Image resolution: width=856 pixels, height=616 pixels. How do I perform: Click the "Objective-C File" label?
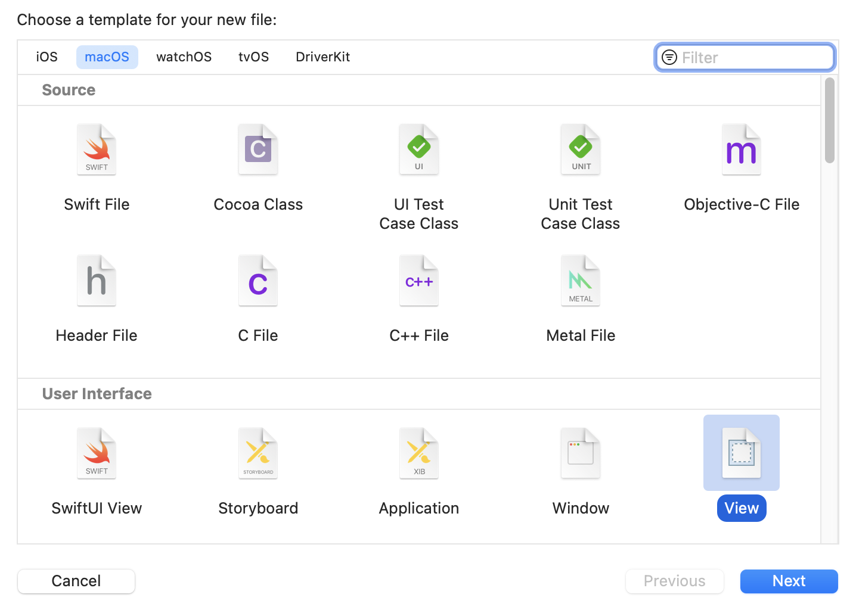[x=742, y=204]
